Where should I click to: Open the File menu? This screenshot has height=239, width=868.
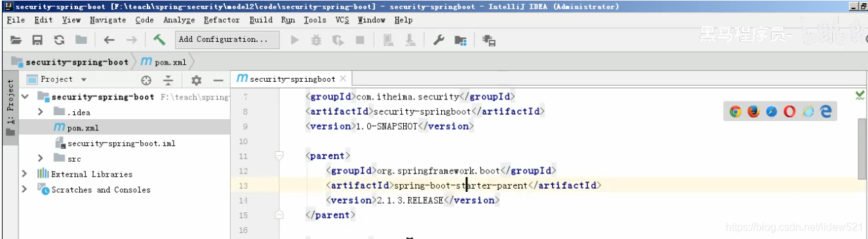pos(16,20)
